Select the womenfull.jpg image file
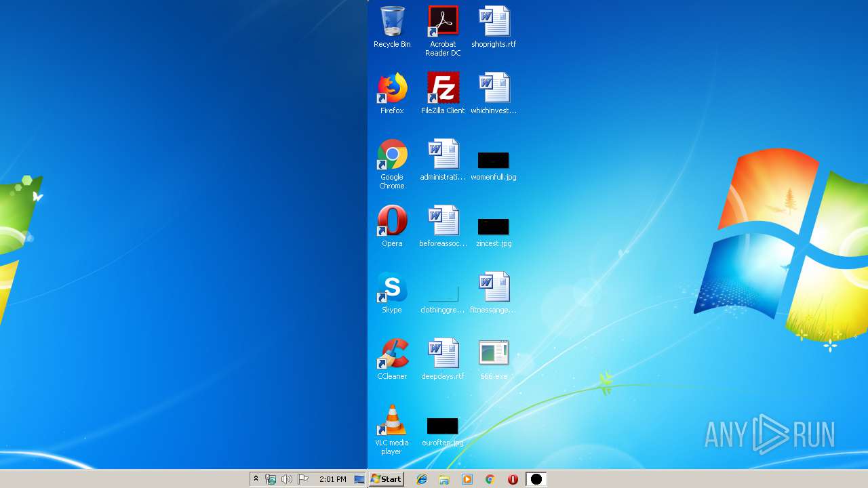868x488 pixels. coord(494,165)
